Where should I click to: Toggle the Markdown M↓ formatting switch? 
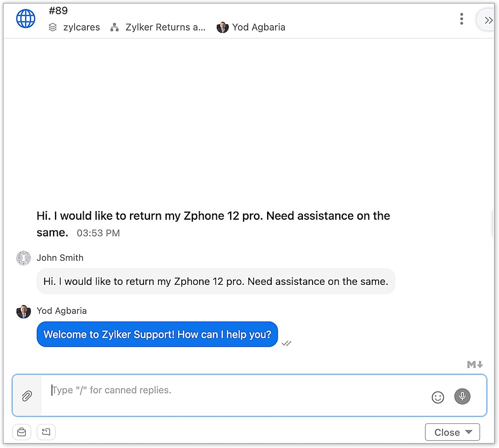pos(475,364)
